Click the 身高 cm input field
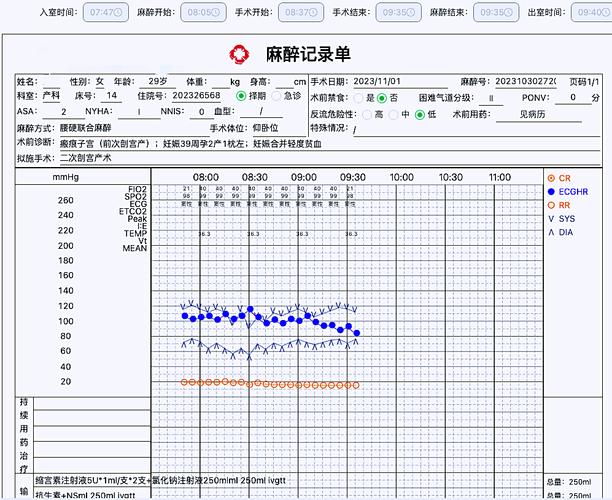 click(284, 82)
